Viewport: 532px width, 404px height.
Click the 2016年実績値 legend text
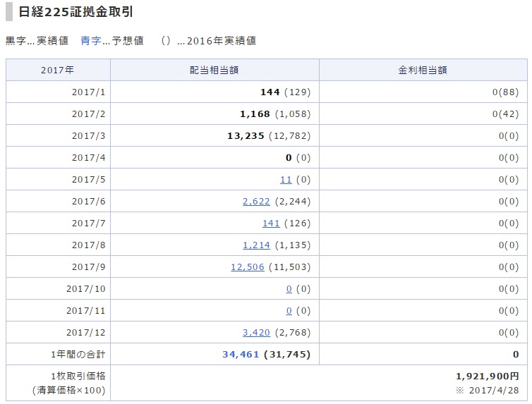point(222,41)
